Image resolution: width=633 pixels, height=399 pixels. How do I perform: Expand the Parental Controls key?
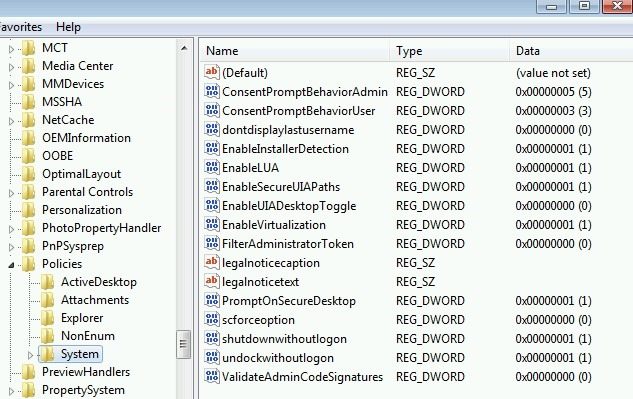(x=11, y=193)
